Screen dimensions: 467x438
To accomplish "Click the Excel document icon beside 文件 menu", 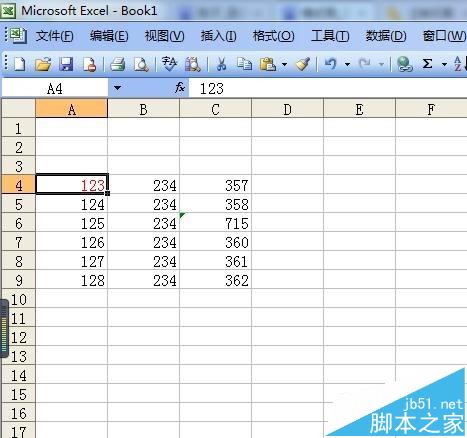I will (17, 35).
